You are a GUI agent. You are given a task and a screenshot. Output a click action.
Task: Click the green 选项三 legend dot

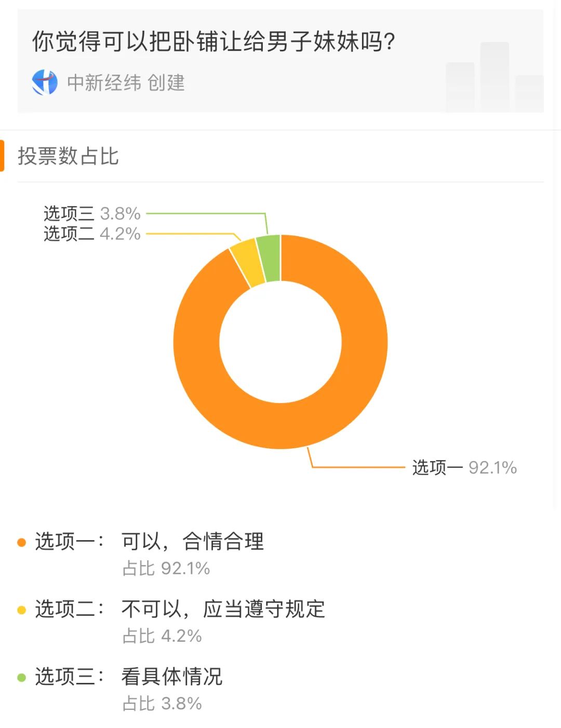tap(21, 677)
